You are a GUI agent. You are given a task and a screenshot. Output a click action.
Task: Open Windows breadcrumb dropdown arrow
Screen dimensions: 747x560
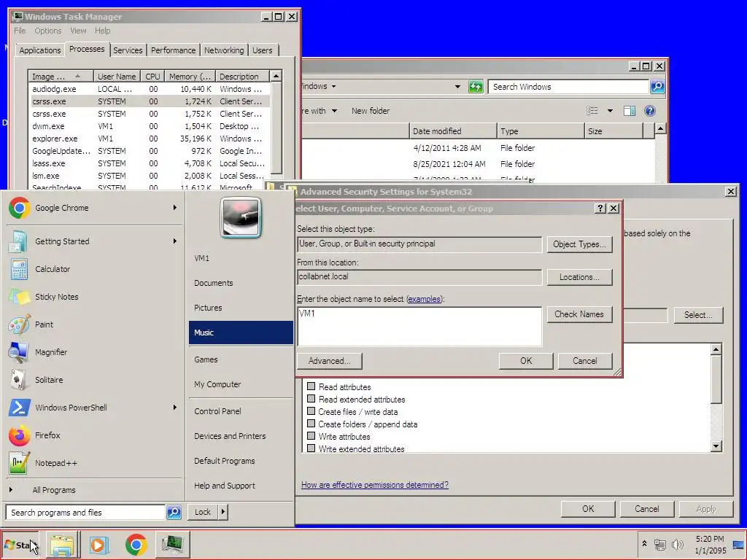point(333,86)
